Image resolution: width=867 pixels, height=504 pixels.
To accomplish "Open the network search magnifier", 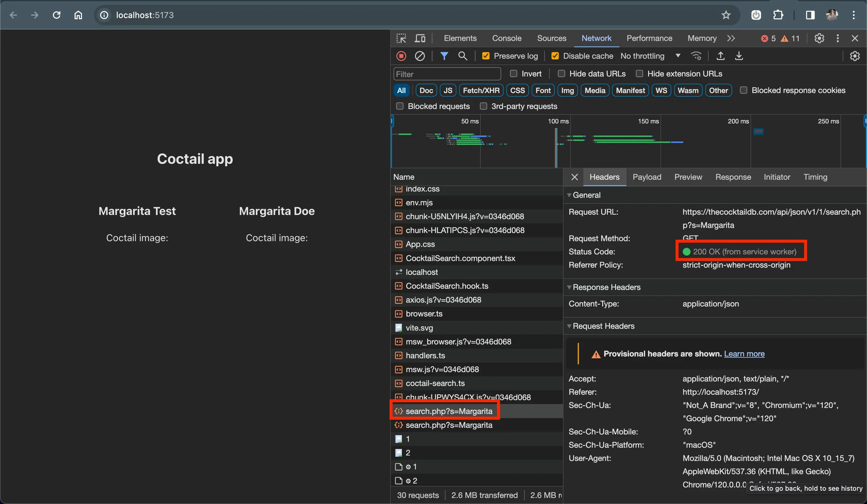I will click(462, 56).
